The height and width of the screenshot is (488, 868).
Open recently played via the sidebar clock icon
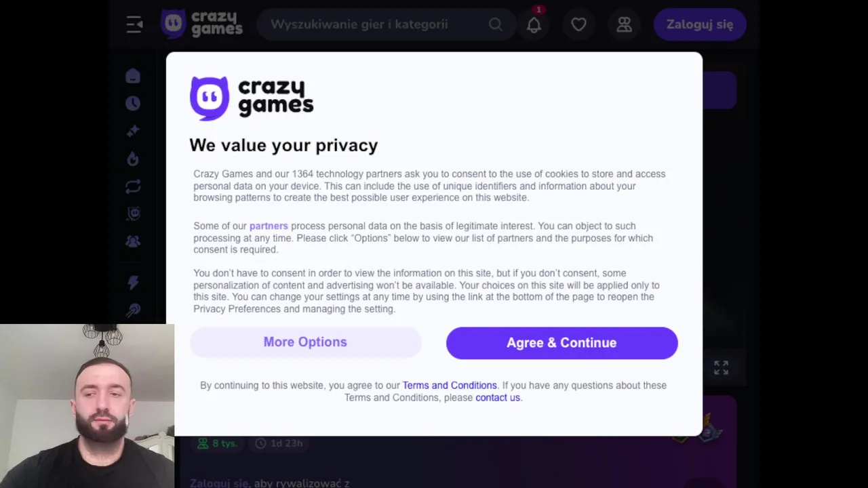click(x=133, y=104)
